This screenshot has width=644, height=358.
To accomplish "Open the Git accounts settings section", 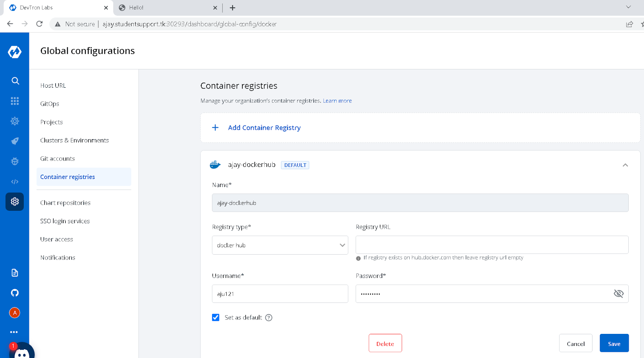I will pos(58,158).
